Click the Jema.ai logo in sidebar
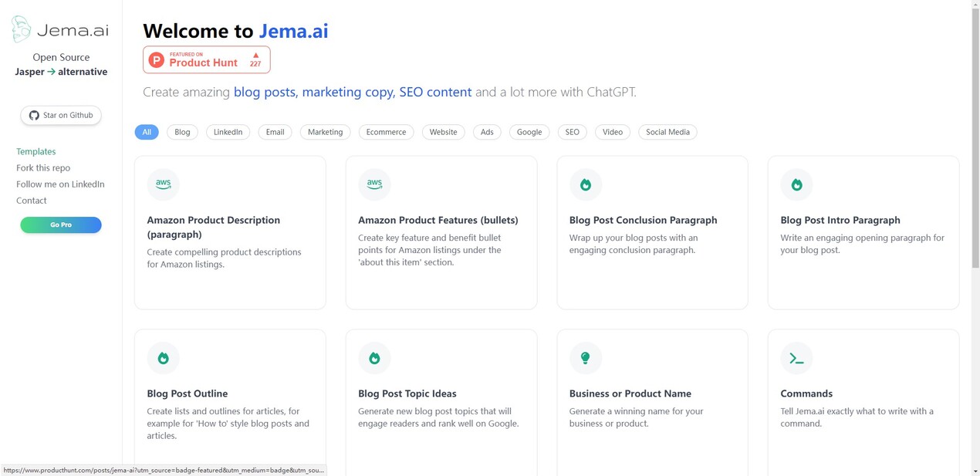The width and height of the screenshot is (980, 476). pos(60,29)
